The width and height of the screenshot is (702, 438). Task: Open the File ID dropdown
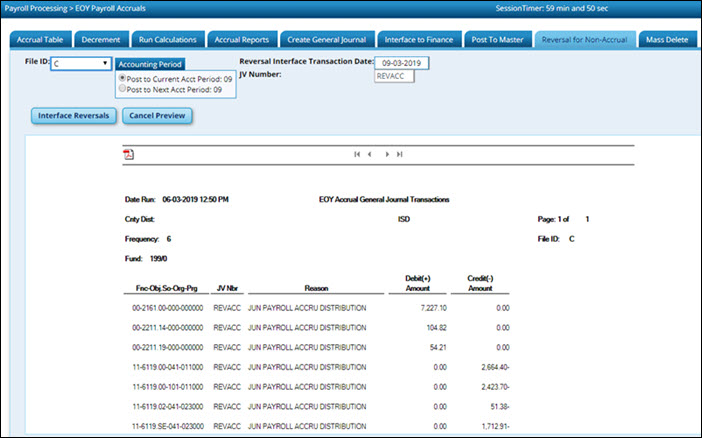click(x=80, y=63)
